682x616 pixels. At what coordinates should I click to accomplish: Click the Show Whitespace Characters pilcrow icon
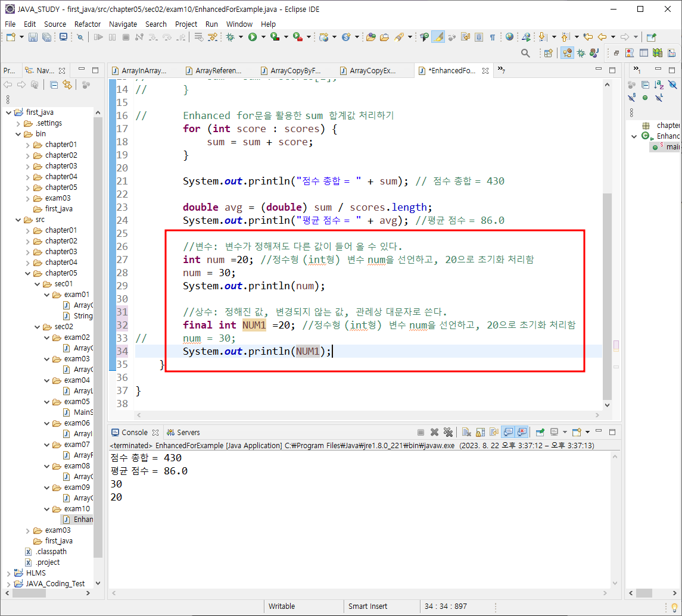pyautogui.click(x=493, y=37)
